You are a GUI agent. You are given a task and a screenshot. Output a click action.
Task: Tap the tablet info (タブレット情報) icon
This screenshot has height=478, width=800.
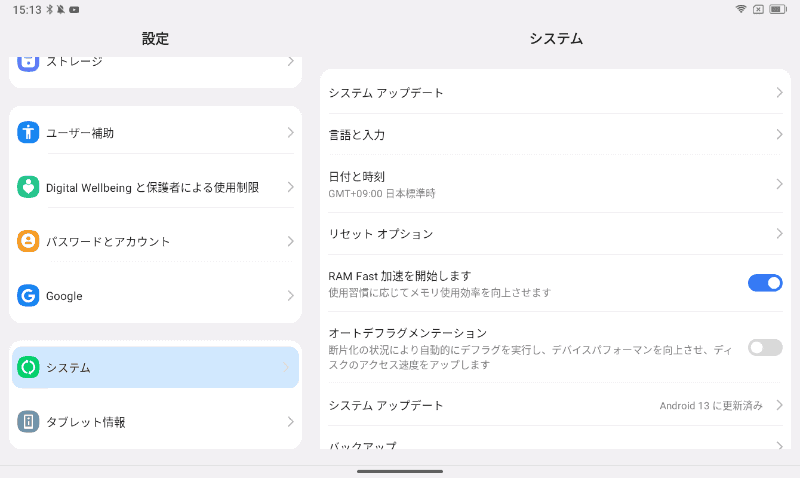pos(28,422)
